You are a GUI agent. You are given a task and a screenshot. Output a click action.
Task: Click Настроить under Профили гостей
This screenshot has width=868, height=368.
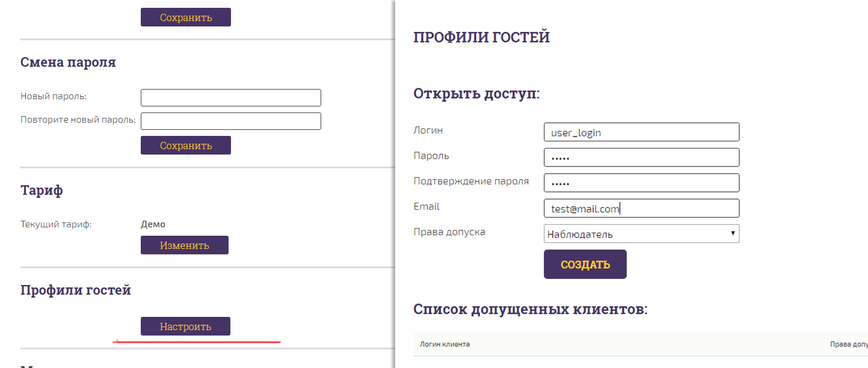tap(185, 326)
